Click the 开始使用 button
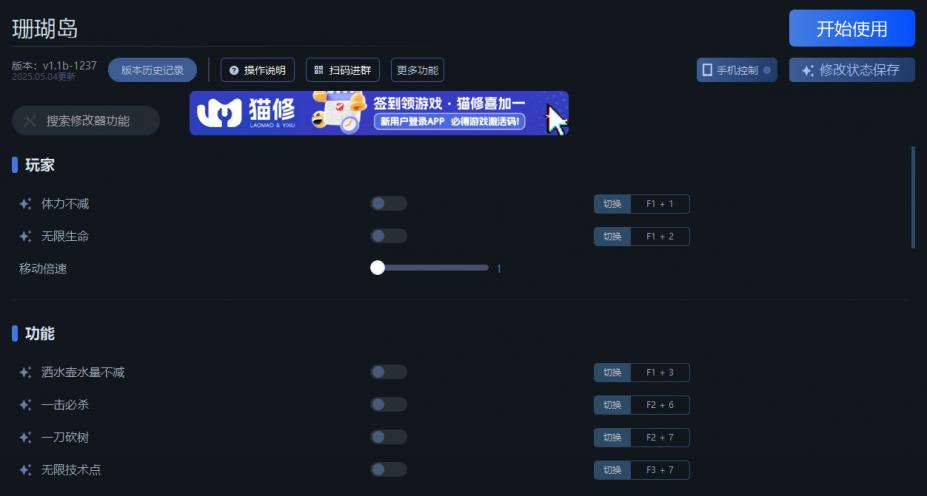The image size is (927, 496). (852, 28)
